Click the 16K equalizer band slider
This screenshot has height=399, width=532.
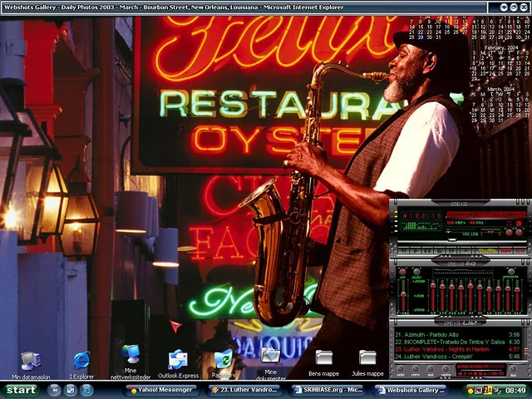pos(517,296)
